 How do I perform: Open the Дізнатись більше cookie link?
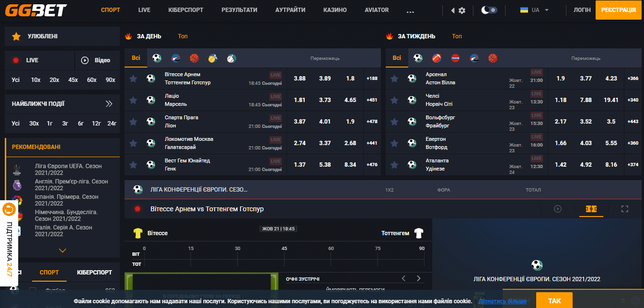(x=503, y=301)
